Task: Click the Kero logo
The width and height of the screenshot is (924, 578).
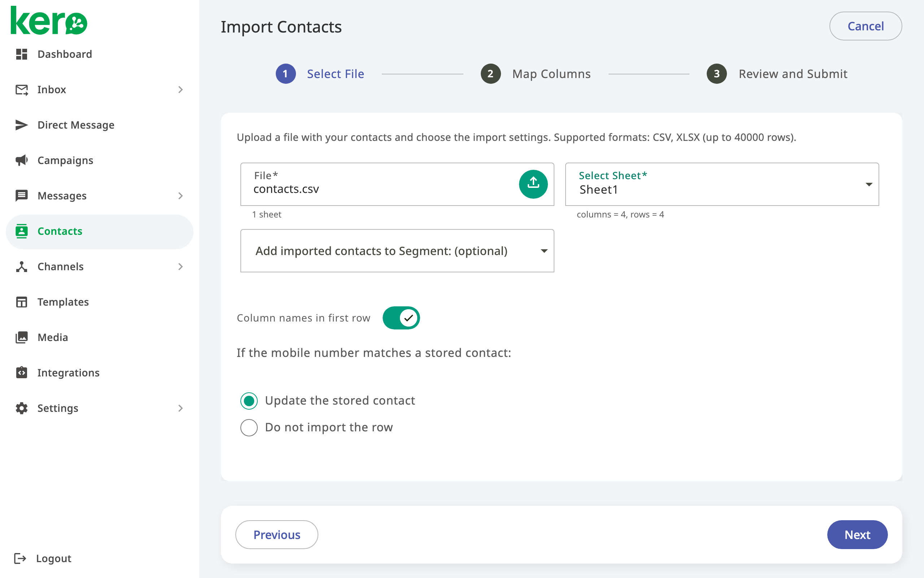Action: pyautogui.click(x=49, y=21)
